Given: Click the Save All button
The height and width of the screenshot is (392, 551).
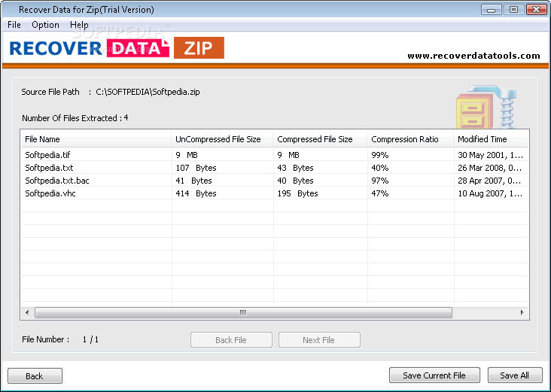Looking at the screenshot, I should (515, 375).
